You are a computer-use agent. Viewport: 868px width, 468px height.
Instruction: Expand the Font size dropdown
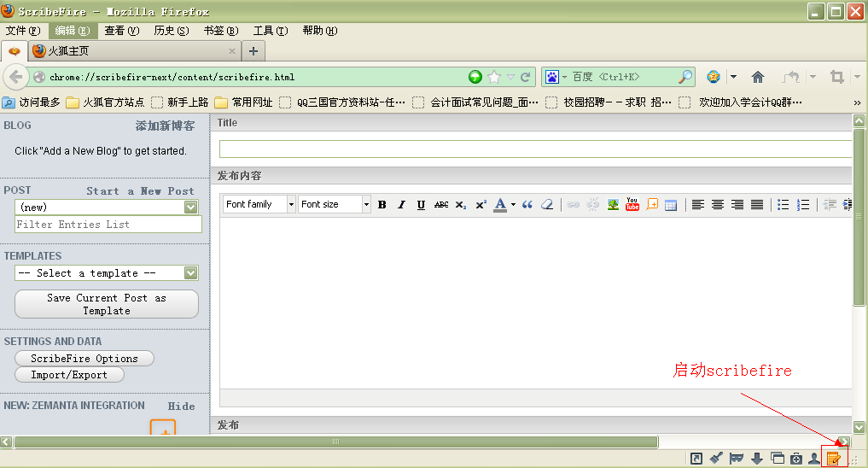coord(335,205)
